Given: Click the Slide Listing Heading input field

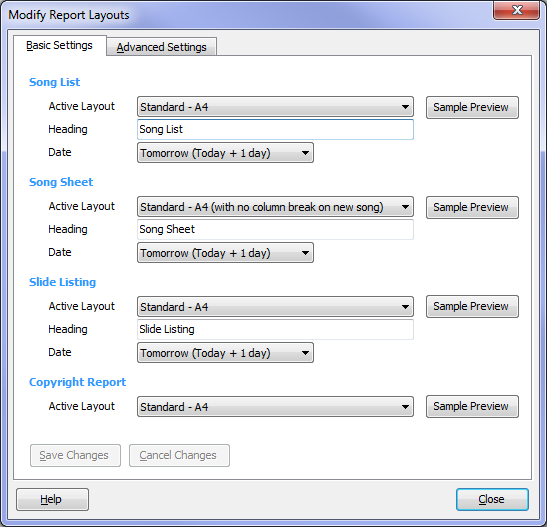Looking at the screenshot, I should [x=275, y=329].
